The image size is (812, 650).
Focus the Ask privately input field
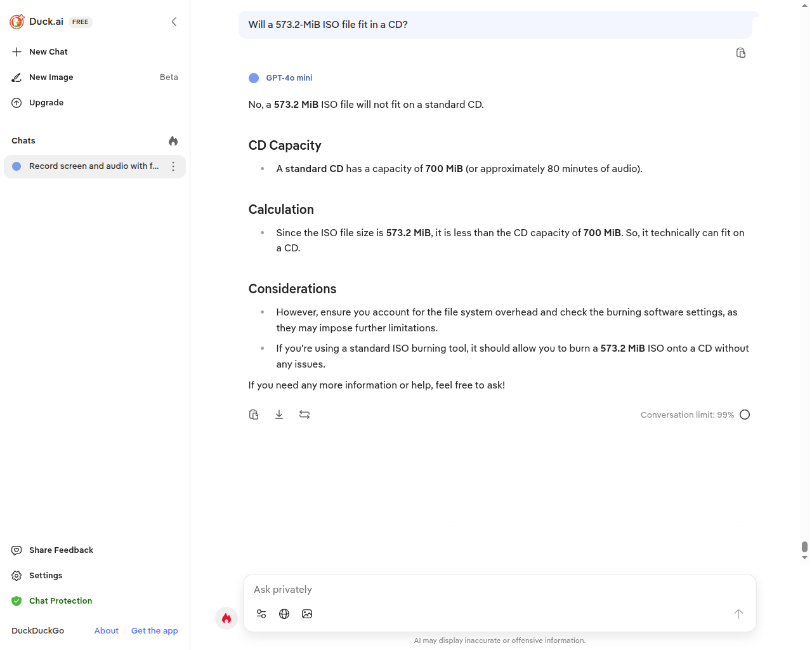point(499,590)
